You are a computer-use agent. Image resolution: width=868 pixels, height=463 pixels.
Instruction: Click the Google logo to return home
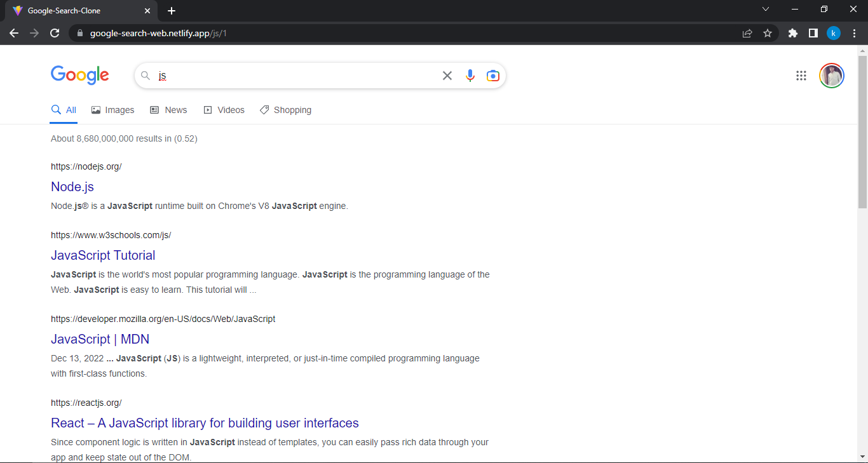point(79,75)
